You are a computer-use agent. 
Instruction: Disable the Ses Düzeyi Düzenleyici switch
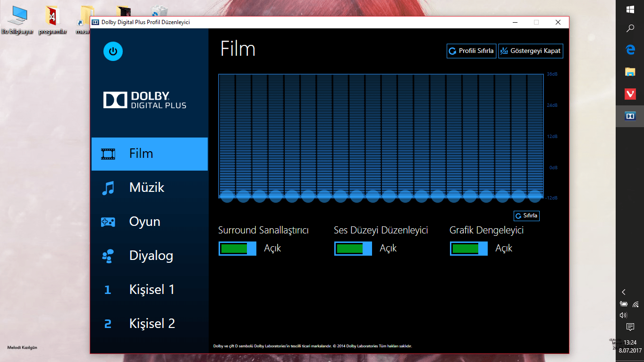point(353,248)
